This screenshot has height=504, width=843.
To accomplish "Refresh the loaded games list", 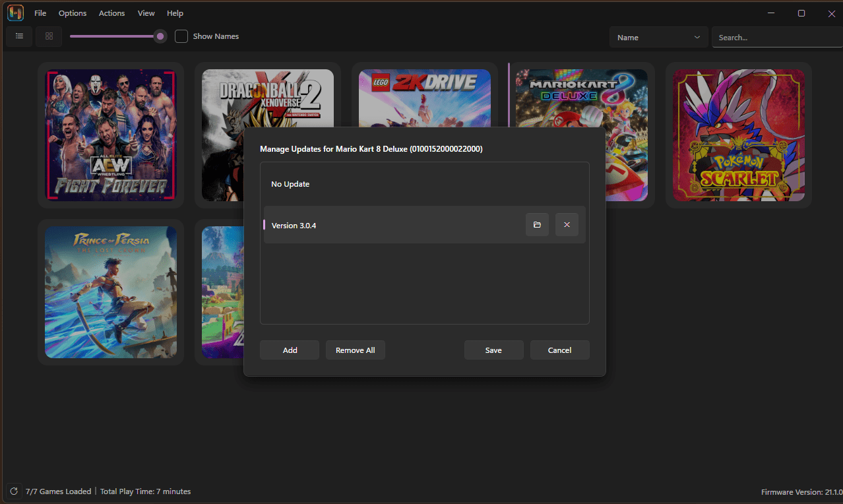I will tap(13, 491).
